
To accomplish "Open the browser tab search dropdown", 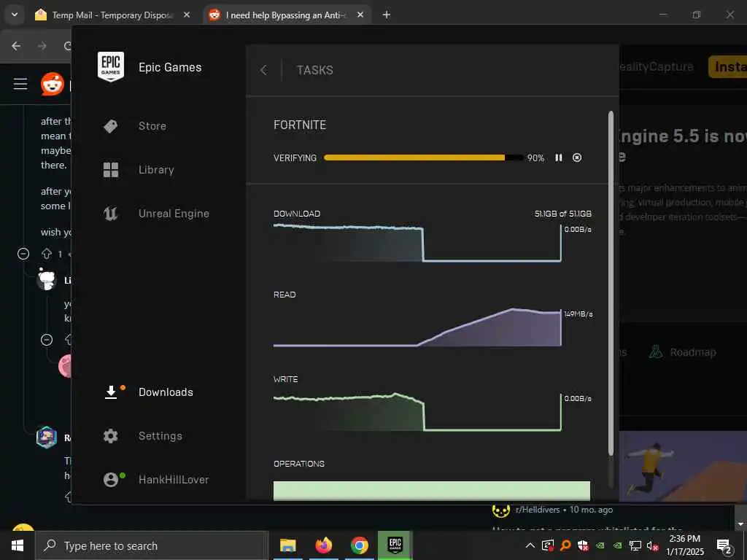I will click(15, 15).
